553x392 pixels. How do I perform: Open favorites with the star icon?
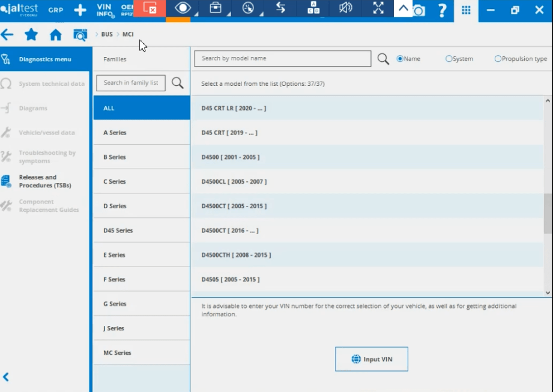click(31, 35)
